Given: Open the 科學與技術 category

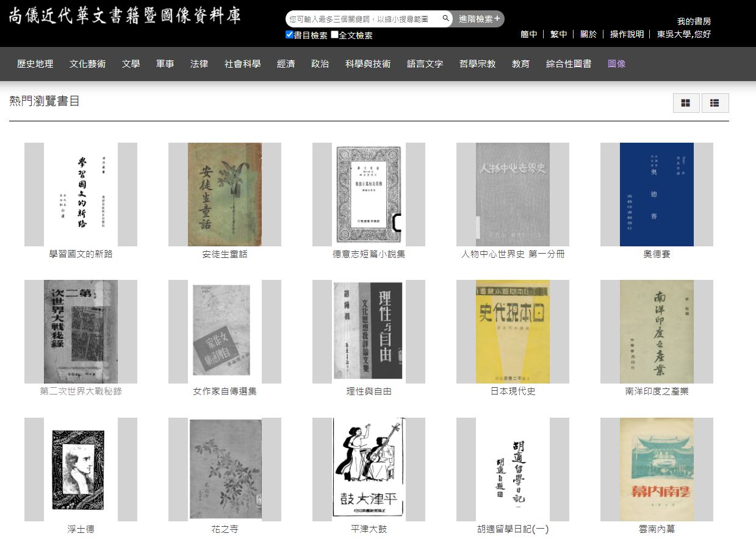Looking at the screenshot, I should (x=368, y=64).
